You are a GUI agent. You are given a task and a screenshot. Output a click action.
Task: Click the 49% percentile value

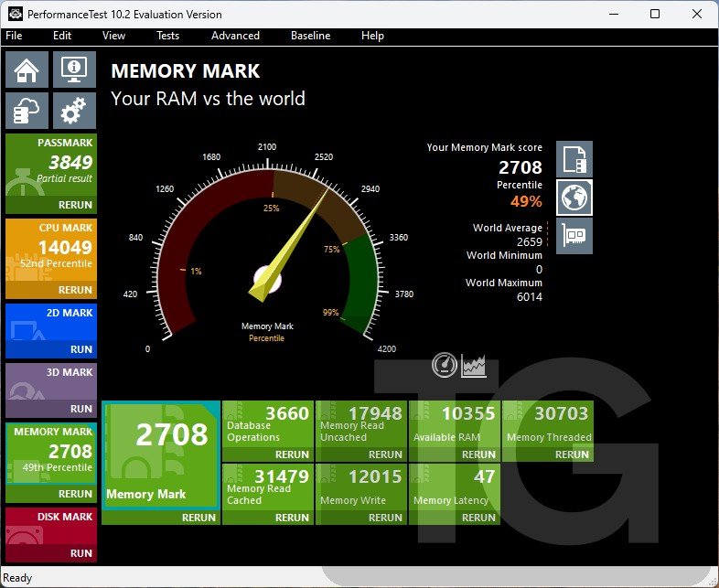[526, 201]
